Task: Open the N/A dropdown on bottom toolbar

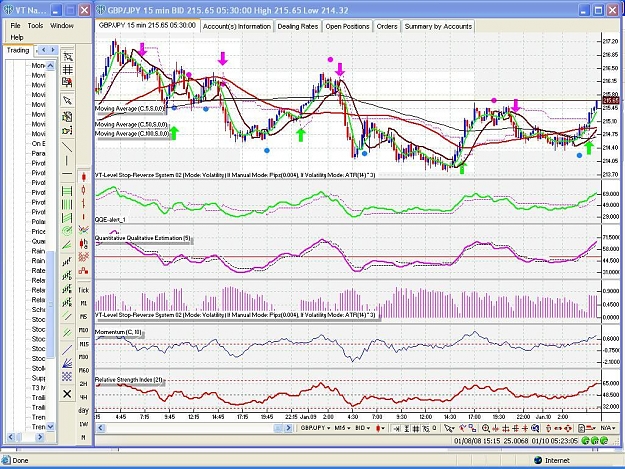Action: click(x=607, y=428)
